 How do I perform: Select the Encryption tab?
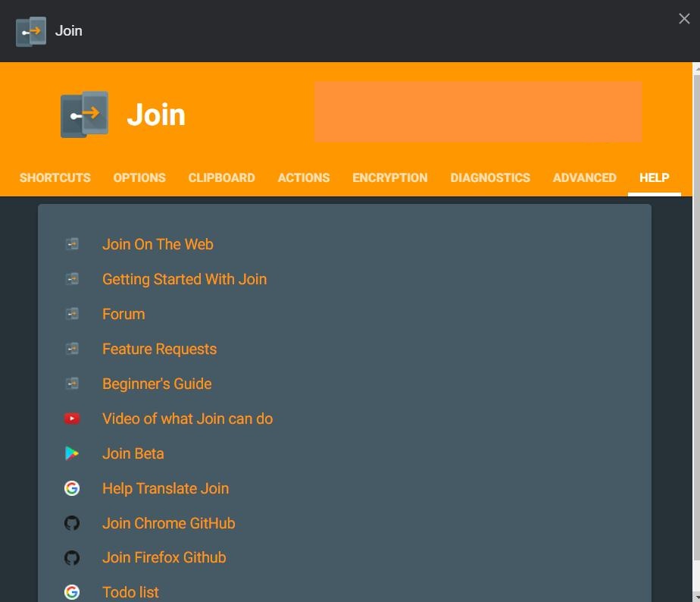tap(389, 177)
